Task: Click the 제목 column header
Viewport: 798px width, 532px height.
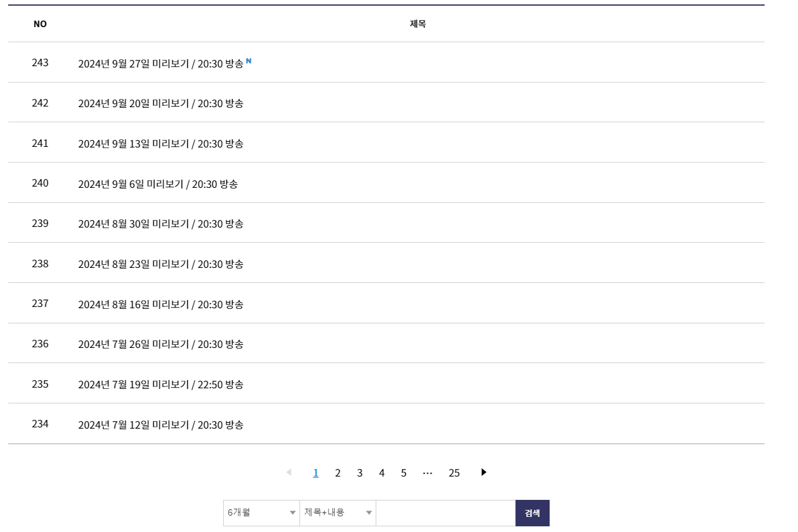Action: pyautogui.click(x=418, y=24)
